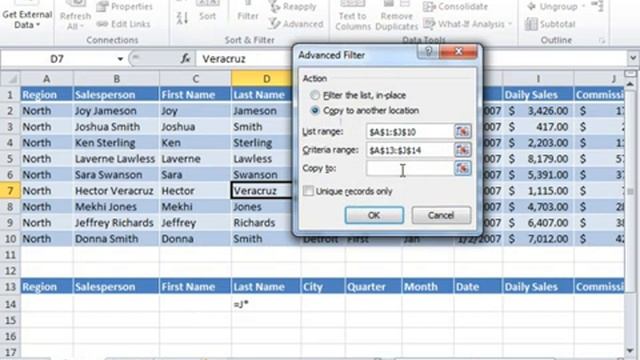Select column I header

538,78
